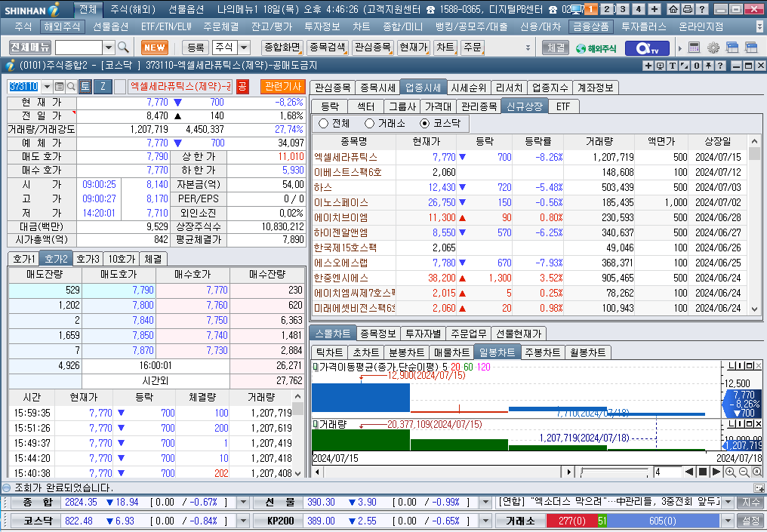This screenshot has width=767, height=532.
Task: Open help with the question mark icon
Action: [701, 9]
